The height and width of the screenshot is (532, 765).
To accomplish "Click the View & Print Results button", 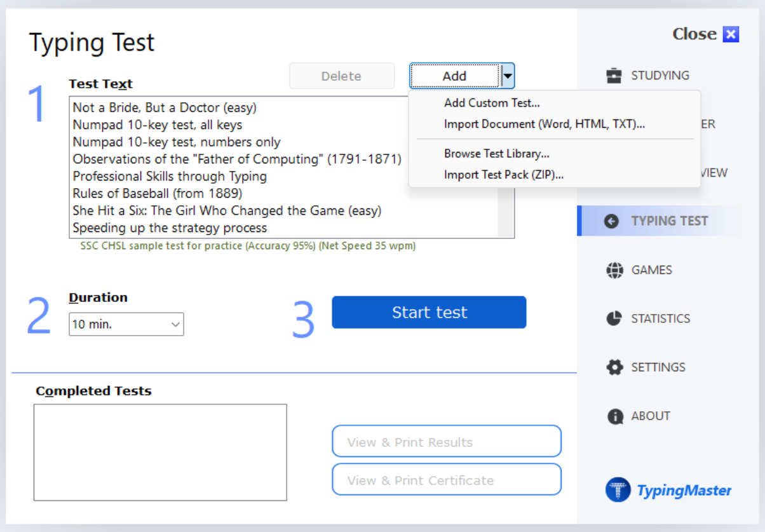I will 447,442.
